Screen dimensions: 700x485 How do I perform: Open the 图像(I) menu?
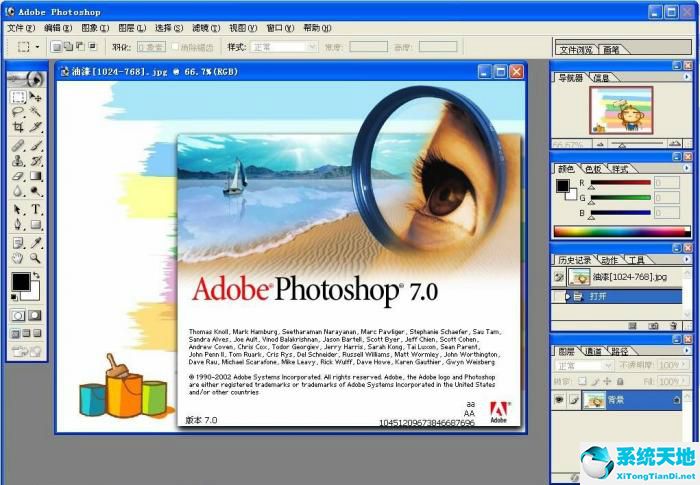click(95, 28)
